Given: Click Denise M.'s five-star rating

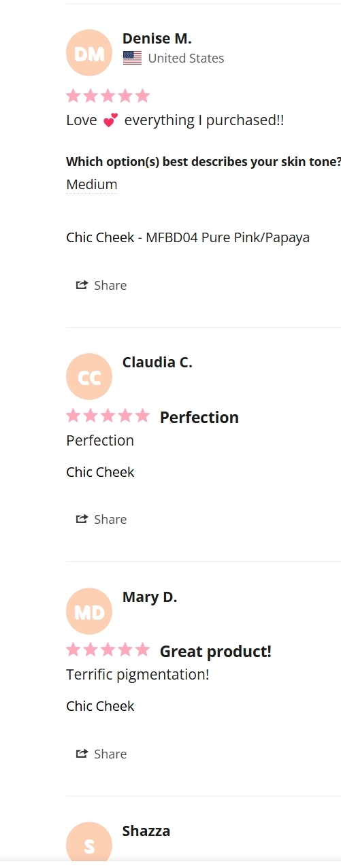Looking at the screenshot, I should (x=108, y=96).
